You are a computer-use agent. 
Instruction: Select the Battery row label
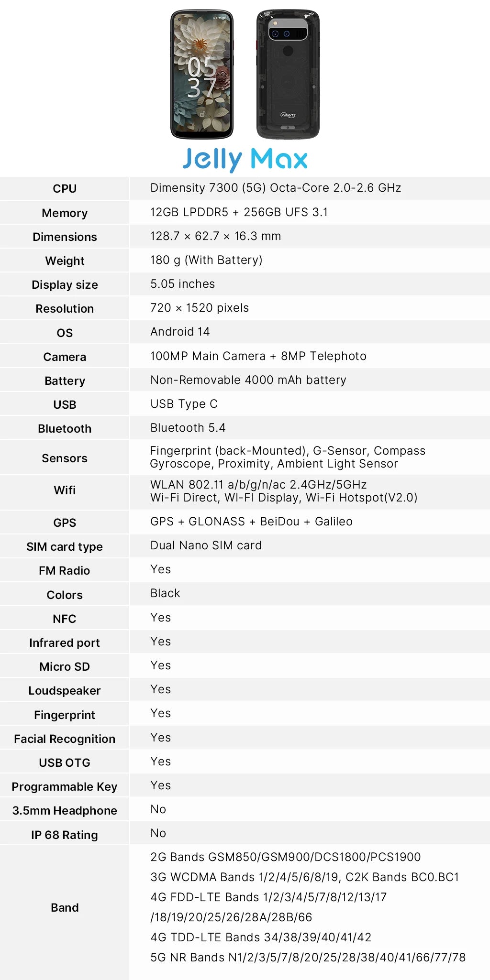tap(65, 381)
